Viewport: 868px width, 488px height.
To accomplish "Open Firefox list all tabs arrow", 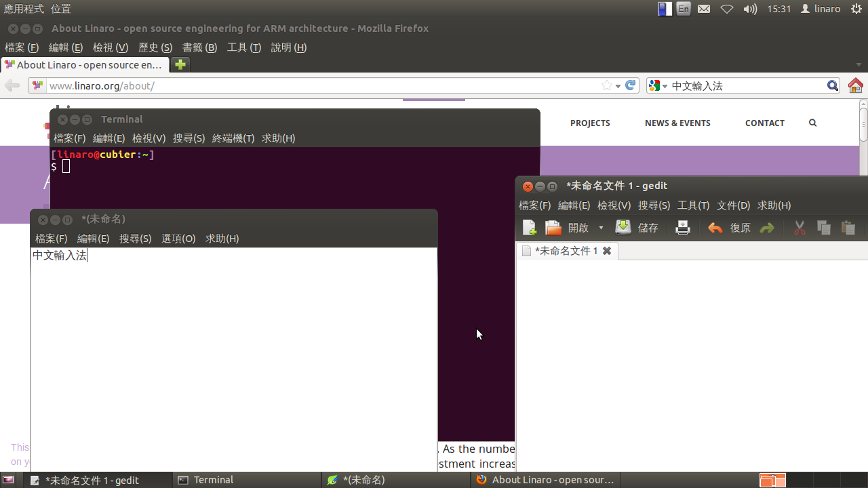I will (x=859, y=65).
